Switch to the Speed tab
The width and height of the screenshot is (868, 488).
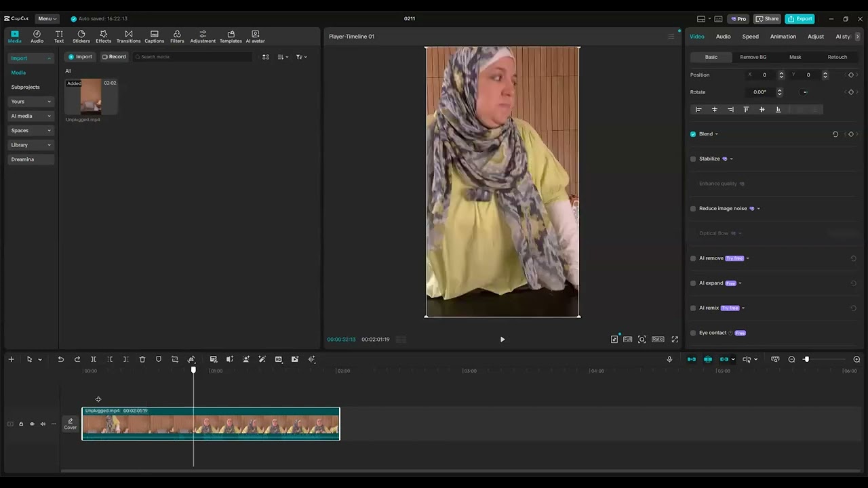point(750,37)
